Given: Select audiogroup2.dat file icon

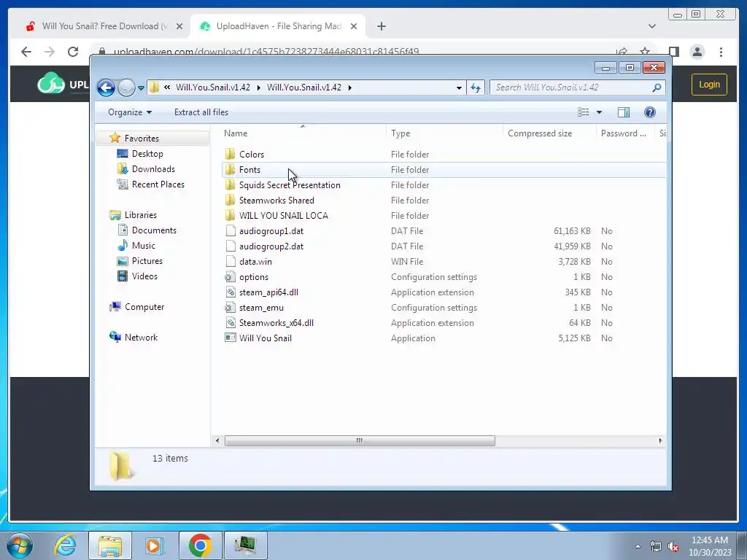Looking at the screenshot, I should tap(230, 246).
